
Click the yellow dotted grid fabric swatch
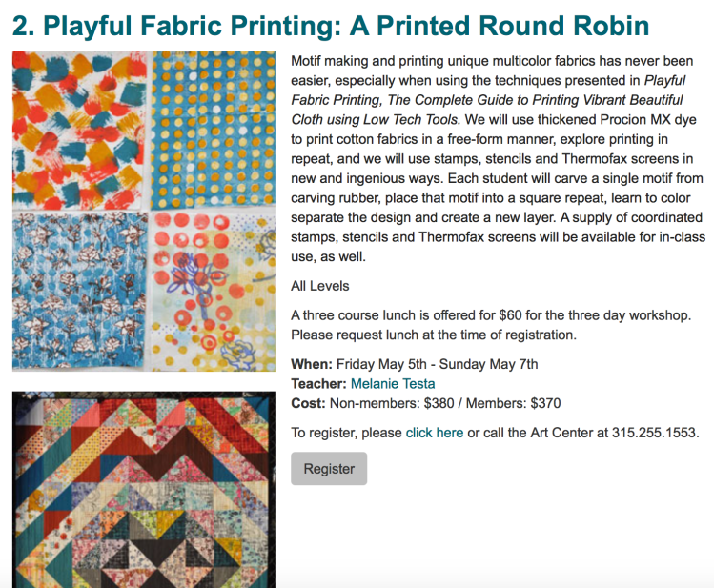coord(212,131)
